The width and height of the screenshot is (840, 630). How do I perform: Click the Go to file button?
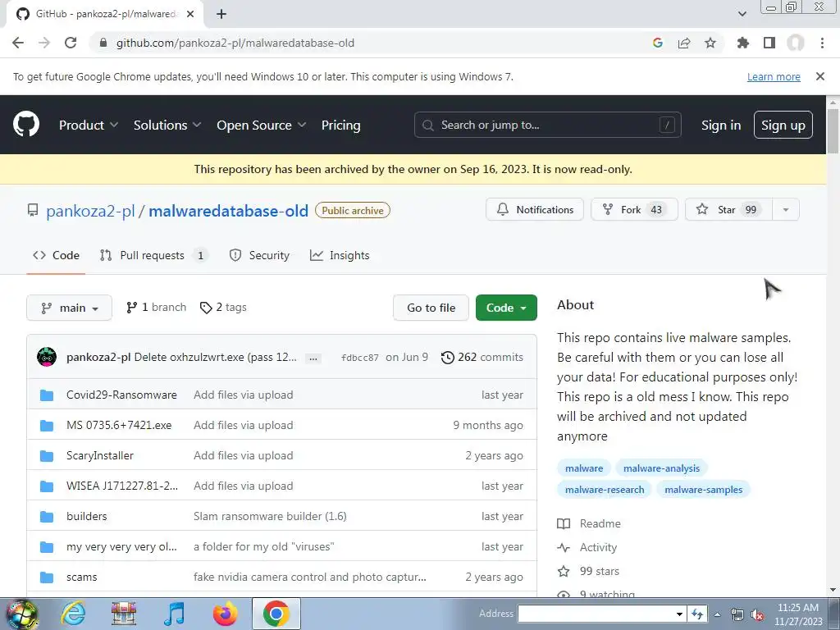click(431, 308)
